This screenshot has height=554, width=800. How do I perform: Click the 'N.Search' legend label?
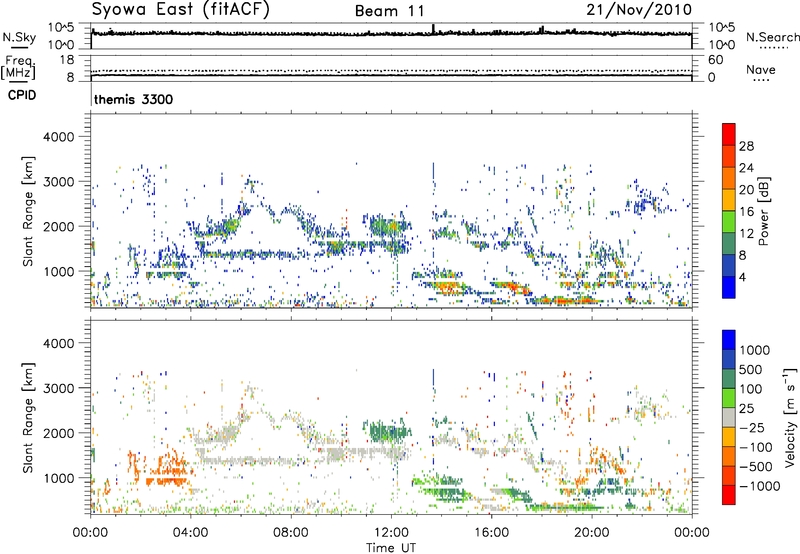(773, 37)
